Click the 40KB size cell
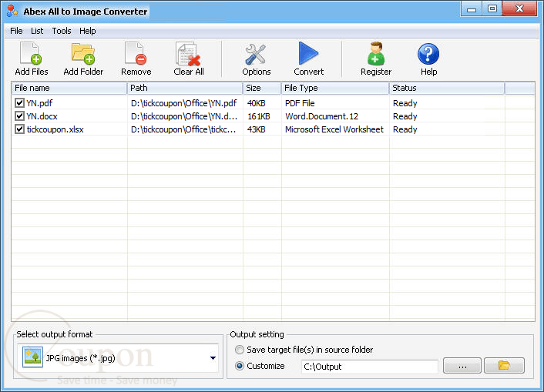The height and width of the screenshot is (392, 544). pyautogui.click(x=257, y=103)
